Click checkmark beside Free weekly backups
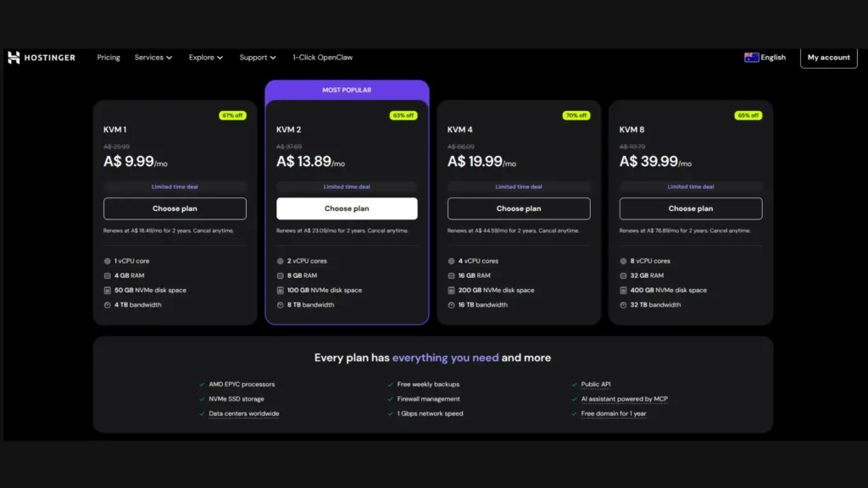 pyautogui.click(x=390, y=385)
